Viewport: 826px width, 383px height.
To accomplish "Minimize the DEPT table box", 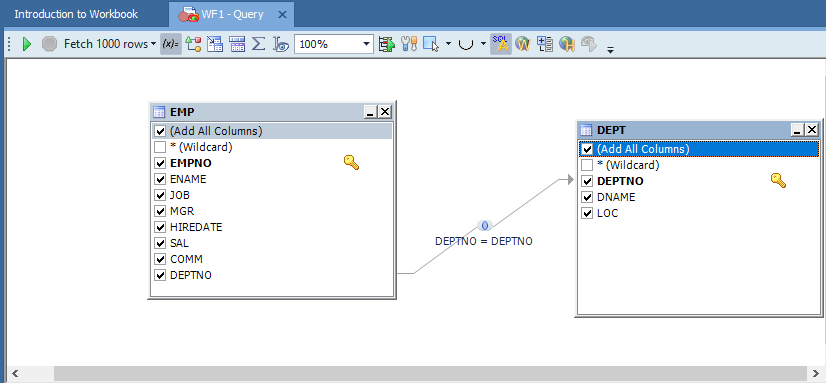I will click(x=797, y=130).
